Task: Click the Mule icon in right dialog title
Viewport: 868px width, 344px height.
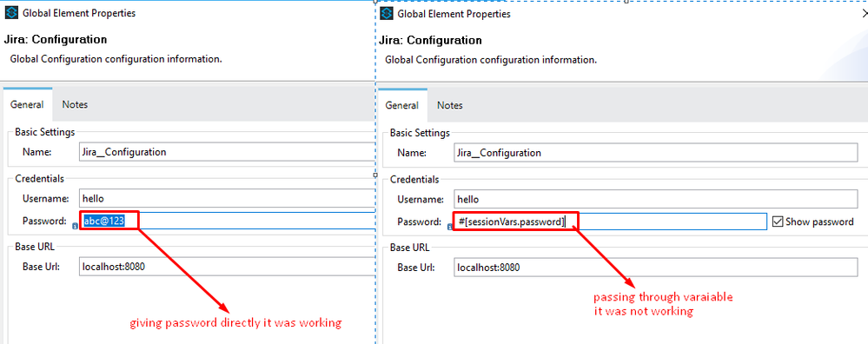Action: click(387, 14)
